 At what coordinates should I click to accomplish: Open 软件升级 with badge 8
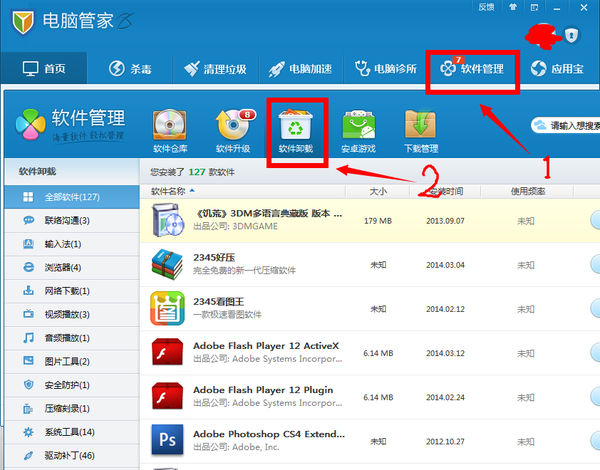point(235,125)
